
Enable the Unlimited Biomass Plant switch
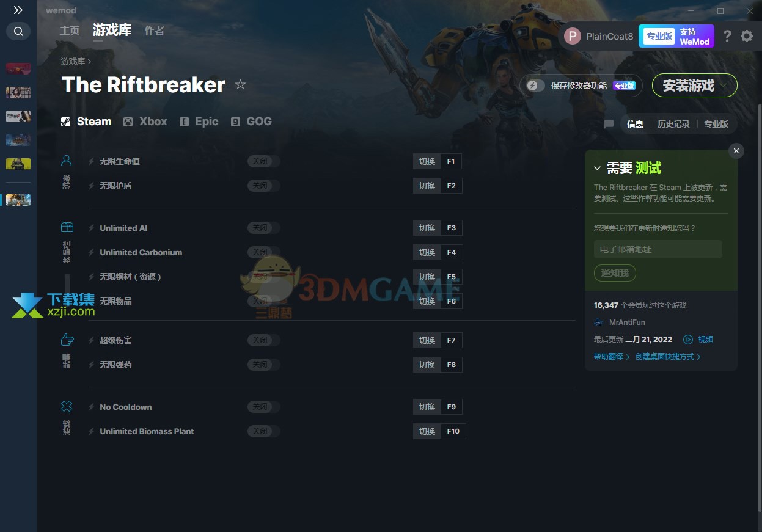(x=263, y=431)
